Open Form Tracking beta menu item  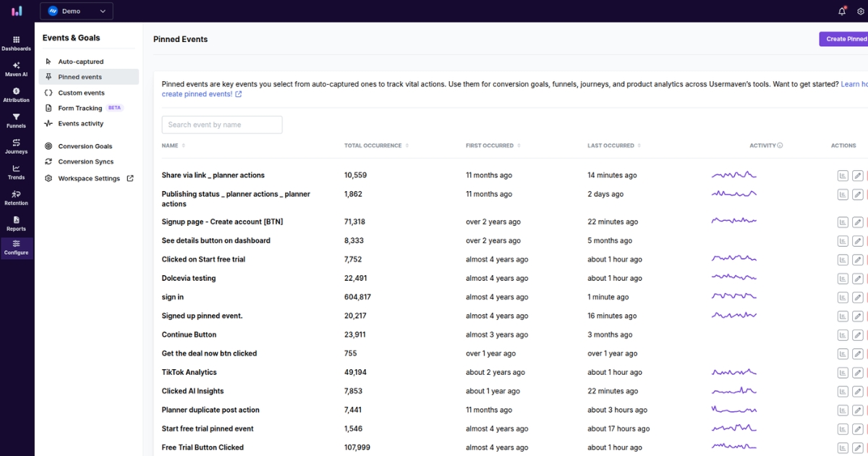88,108
